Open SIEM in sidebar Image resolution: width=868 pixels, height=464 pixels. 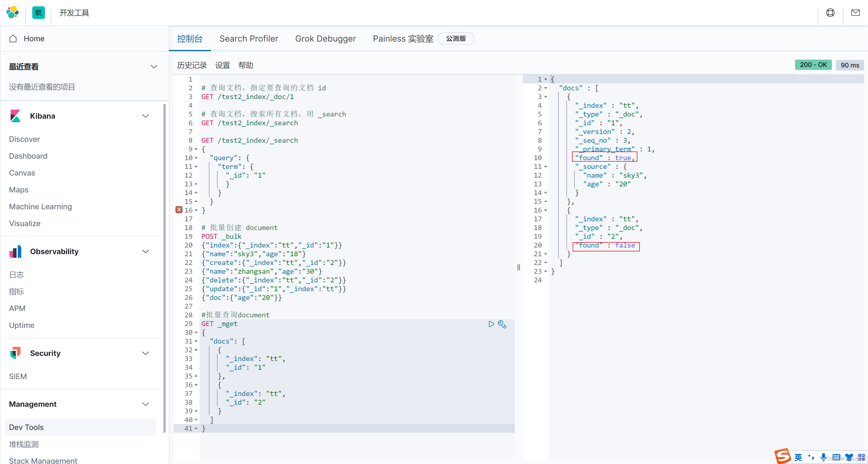click(x=18, y=376)
